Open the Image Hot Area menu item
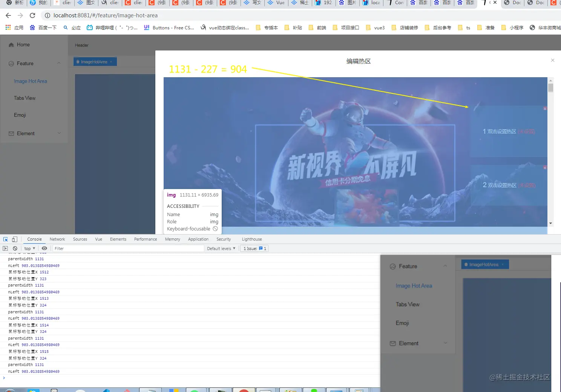 point(31,81)
